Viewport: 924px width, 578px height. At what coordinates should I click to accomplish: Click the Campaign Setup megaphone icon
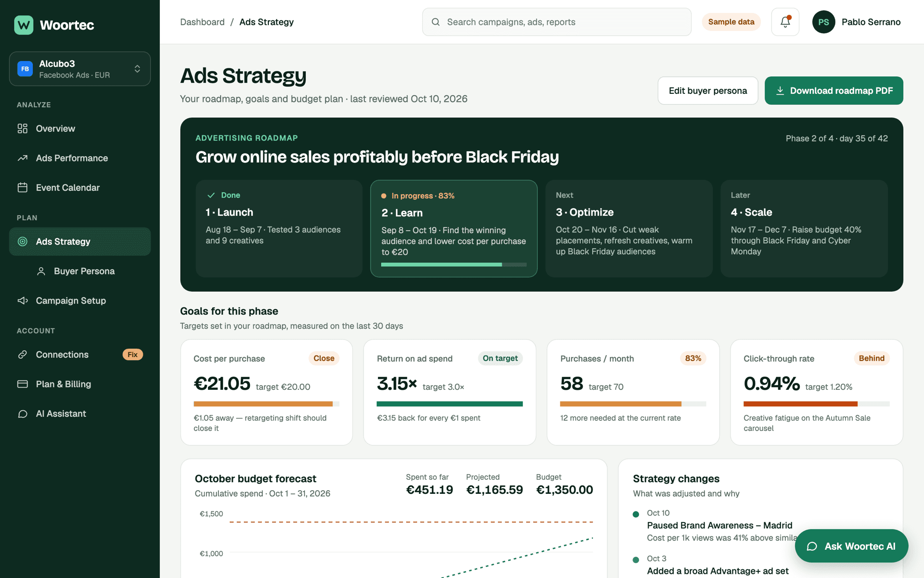pyautogui.click(x=23, y=301)
